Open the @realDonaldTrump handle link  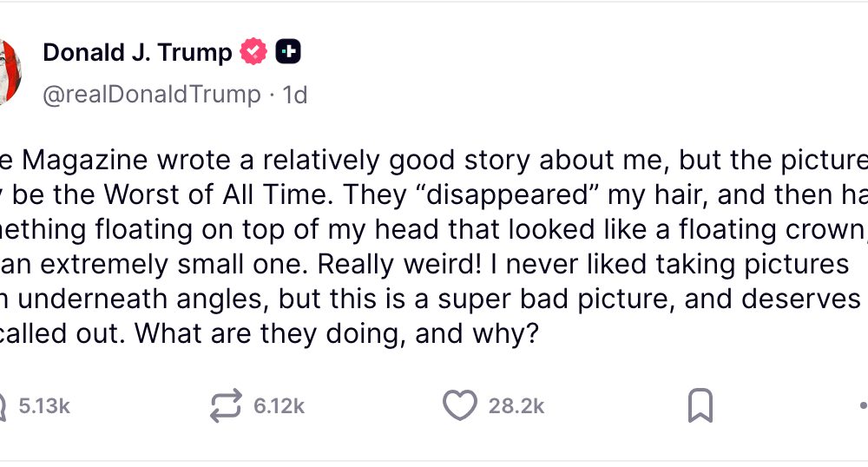click(x=152, y=94)
